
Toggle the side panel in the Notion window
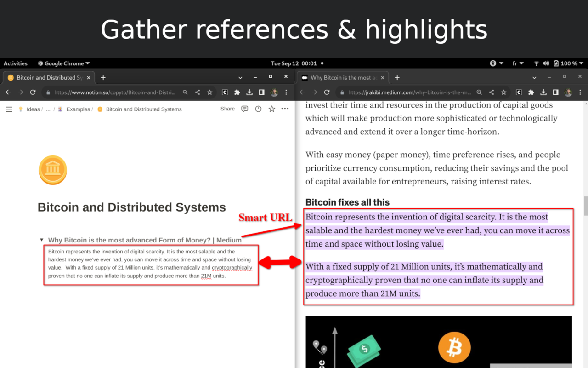261,92
